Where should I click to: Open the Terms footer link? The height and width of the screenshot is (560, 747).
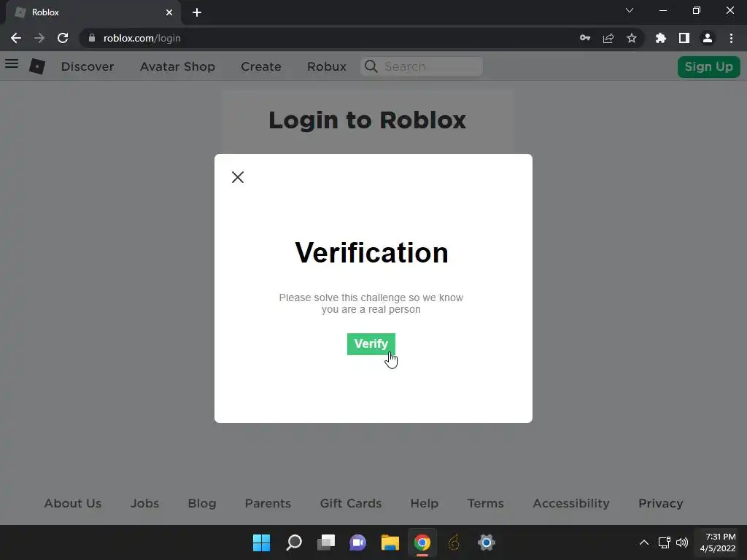coord(485,503)
